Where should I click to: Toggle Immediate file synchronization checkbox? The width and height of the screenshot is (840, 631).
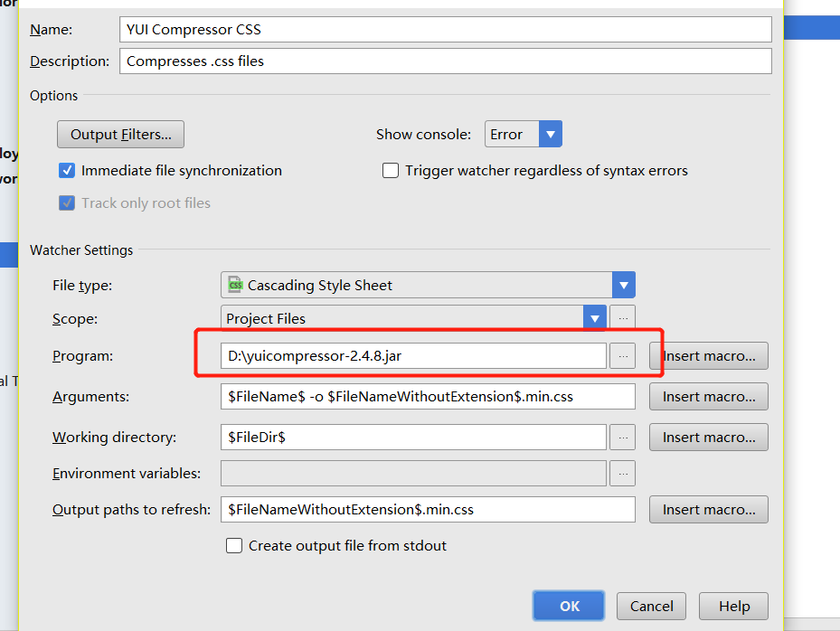click(x=67, y=170)
